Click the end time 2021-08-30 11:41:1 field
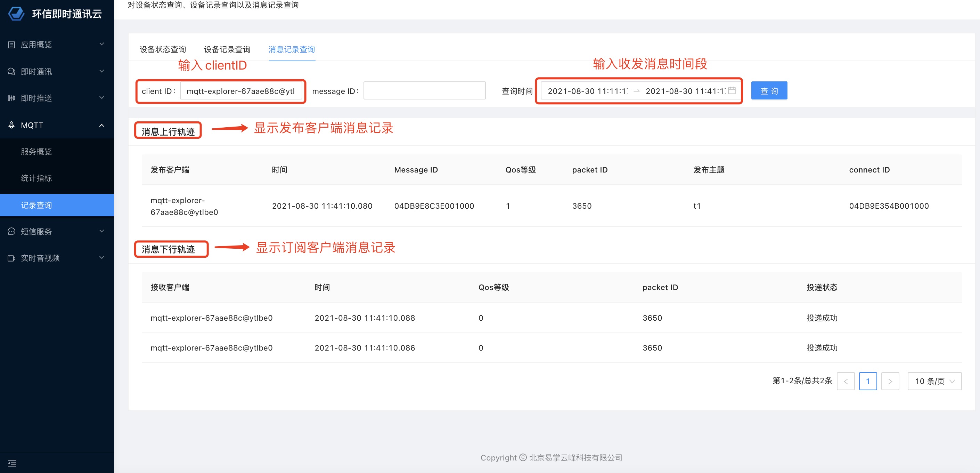The image size is (980, 473). (x=685, y=91)
